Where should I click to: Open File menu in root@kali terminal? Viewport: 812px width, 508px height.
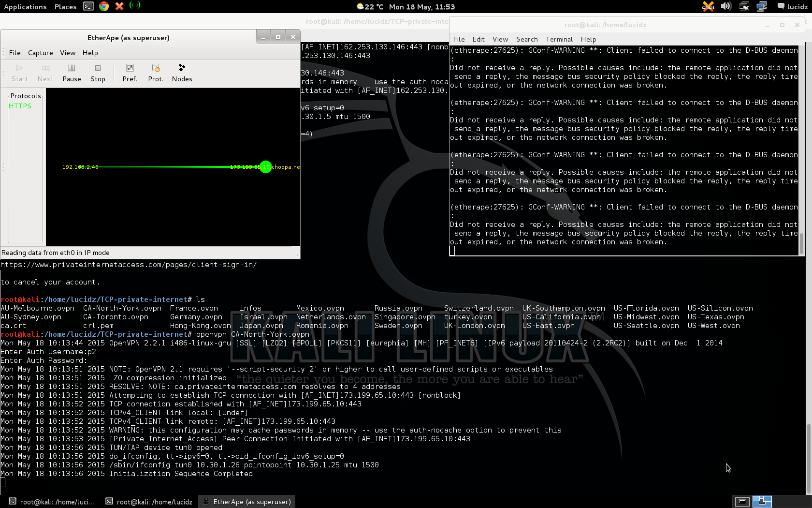pos(459,39)
